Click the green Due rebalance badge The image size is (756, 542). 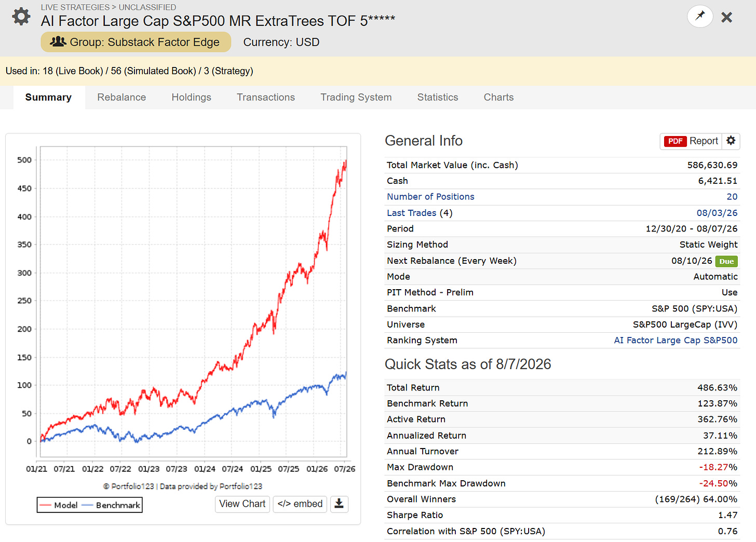tap(726, 261)
